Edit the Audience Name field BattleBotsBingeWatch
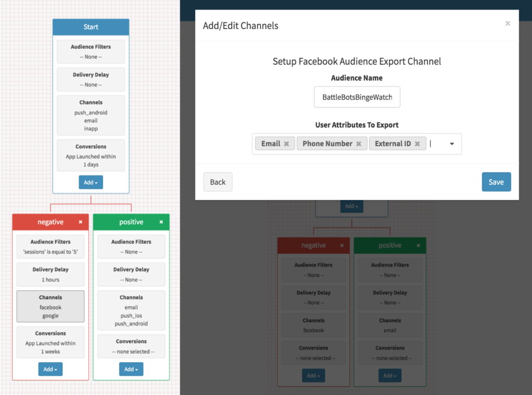The image size is (532, 395). tap(357, 97)
